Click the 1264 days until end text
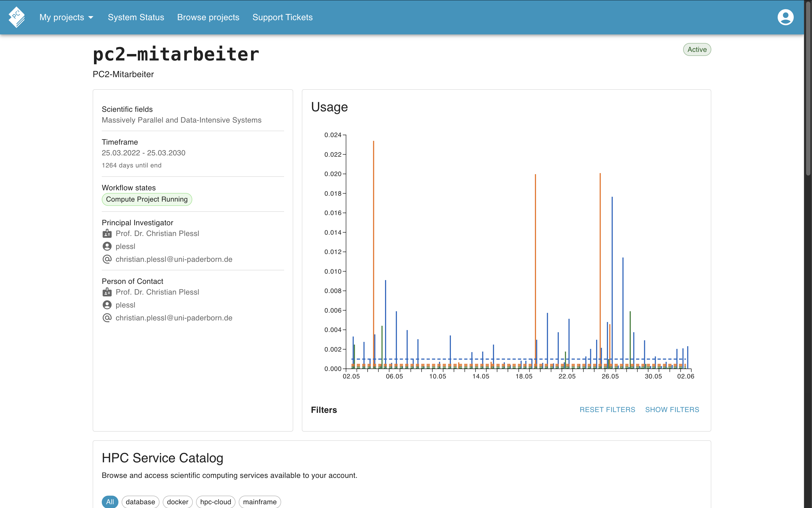This screenshot has height=508, width=812. (x=132, y=165)
